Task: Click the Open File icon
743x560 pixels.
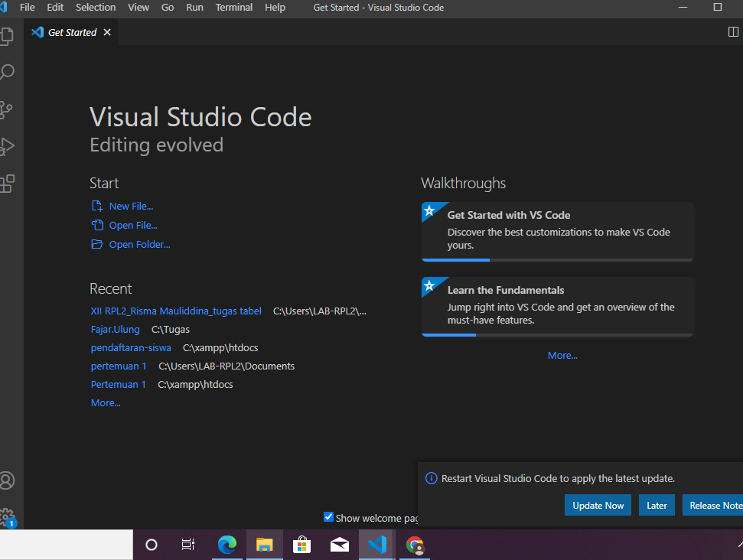Action: pos(96,225)
